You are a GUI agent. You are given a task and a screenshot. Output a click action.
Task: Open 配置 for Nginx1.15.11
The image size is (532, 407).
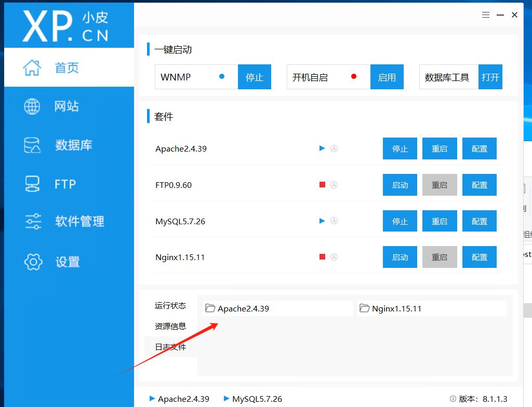click(480, 257)
